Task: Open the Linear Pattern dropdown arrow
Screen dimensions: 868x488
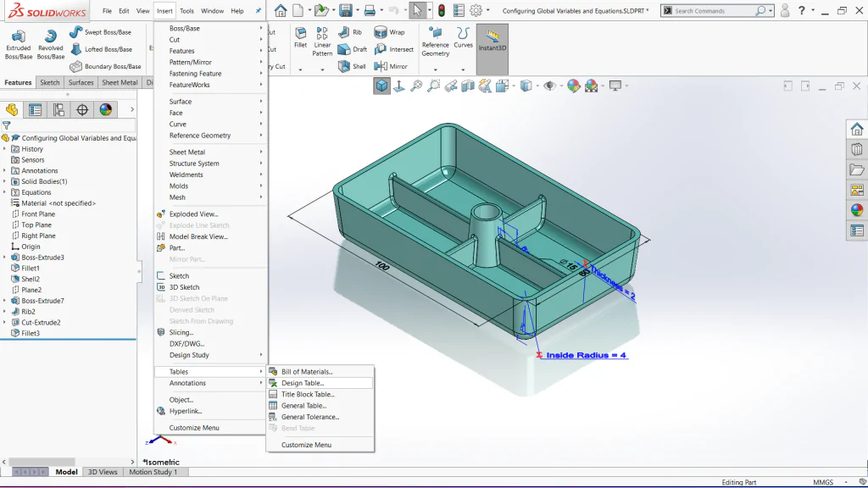Action: click(322, 69)
